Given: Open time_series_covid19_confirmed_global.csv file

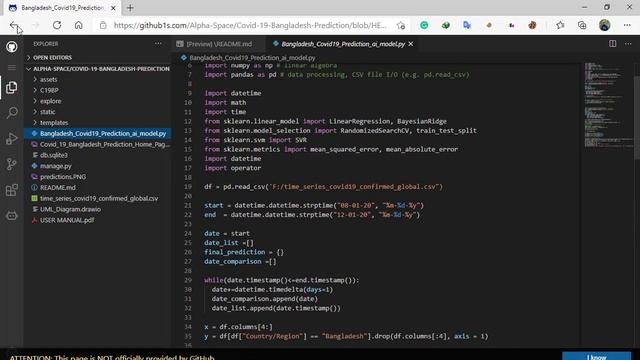Looking at the screenshot, I should (98, 198).
